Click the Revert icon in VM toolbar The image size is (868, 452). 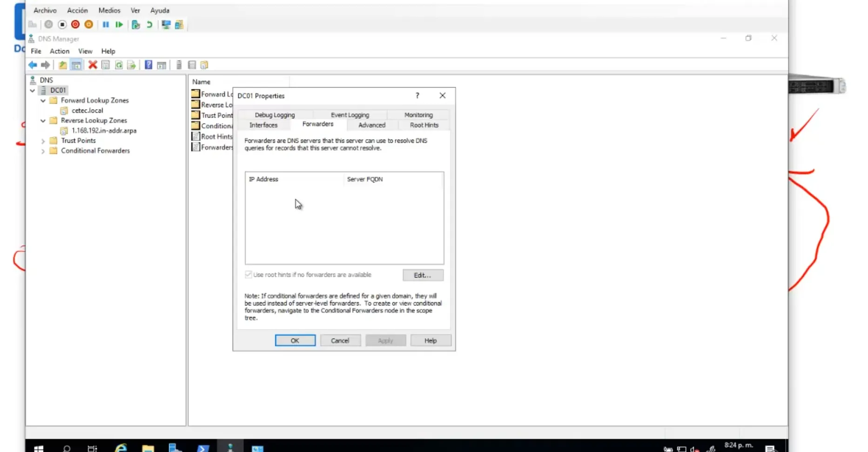pyautogui.click(x=149, y=25)
